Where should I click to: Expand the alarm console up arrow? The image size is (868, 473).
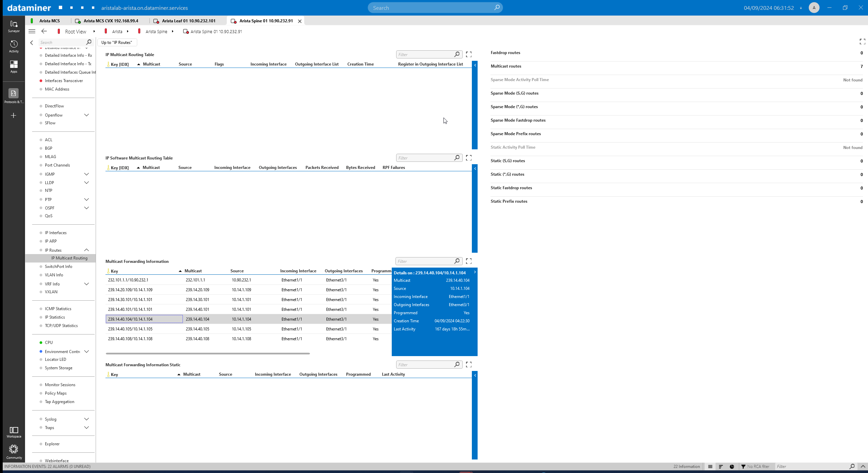863,467
